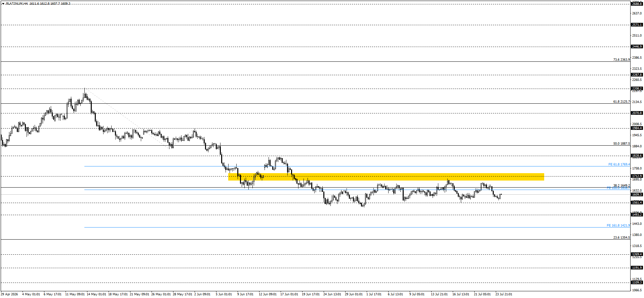Select the 23 Jul 21:01 time label
The image size is (644, 298).
pyautogui.click(x=504, y=294)
